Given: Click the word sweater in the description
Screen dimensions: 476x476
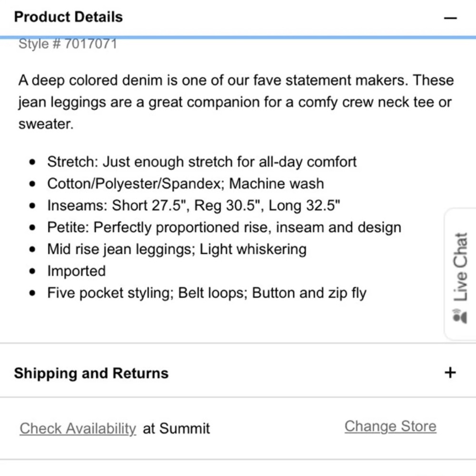Looking at the screenshot, I should [x=46, y=124].
